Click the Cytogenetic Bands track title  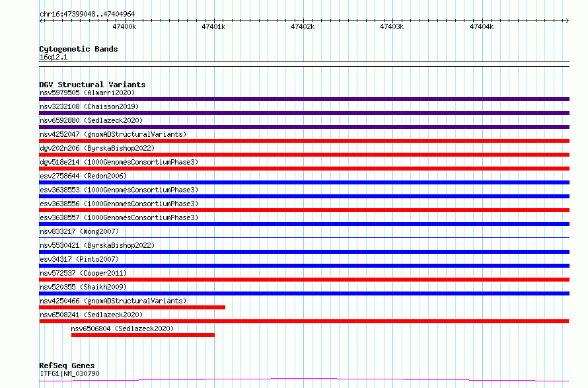pyautogui.click(x=79, y=49)
